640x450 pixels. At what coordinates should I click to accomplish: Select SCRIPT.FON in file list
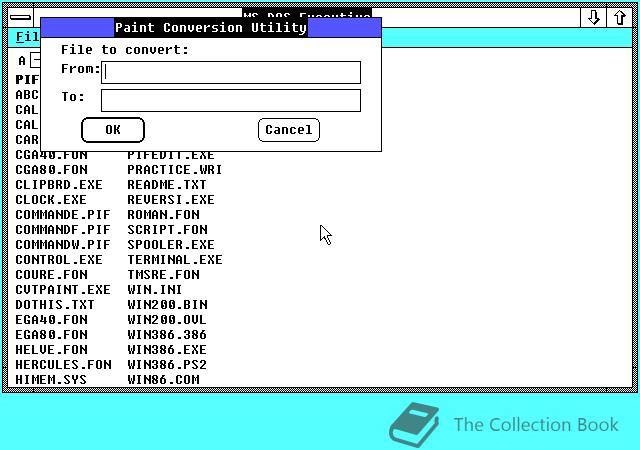[167, 229]
